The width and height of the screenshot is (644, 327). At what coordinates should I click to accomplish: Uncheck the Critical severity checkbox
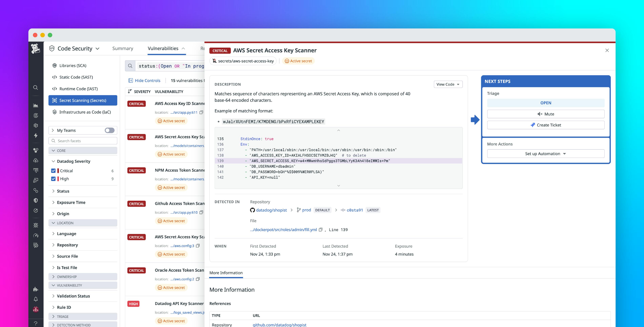pyautogui.click(x=53, y=170)
